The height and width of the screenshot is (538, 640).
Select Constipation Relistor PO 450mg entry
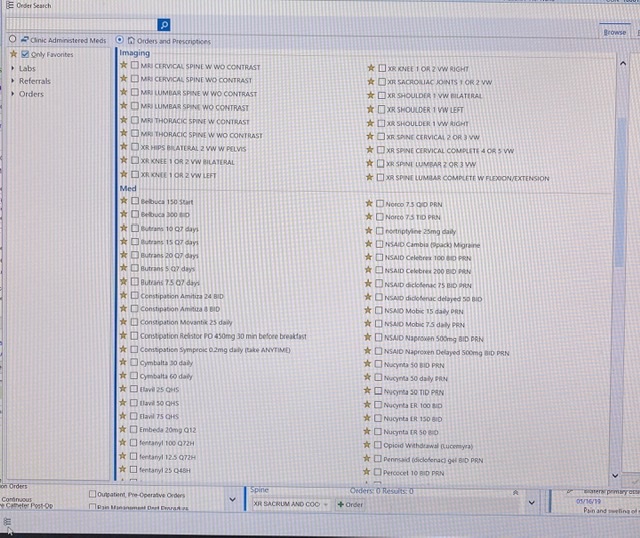(223, 336)
